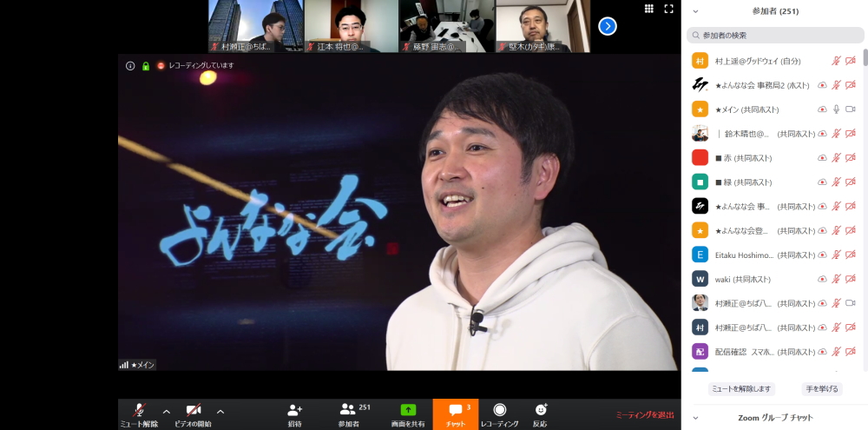Click recording icon in Eitaku row

pos(822,255)
